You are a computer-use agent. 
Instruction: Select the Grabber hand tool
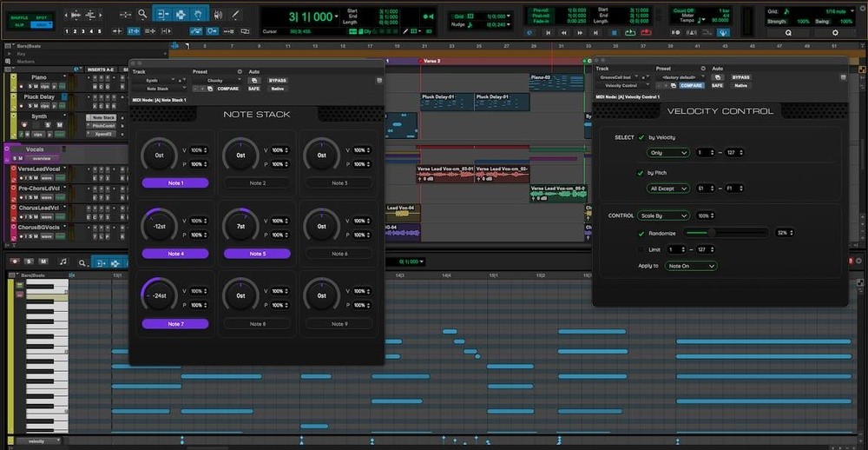coord(199,14)
